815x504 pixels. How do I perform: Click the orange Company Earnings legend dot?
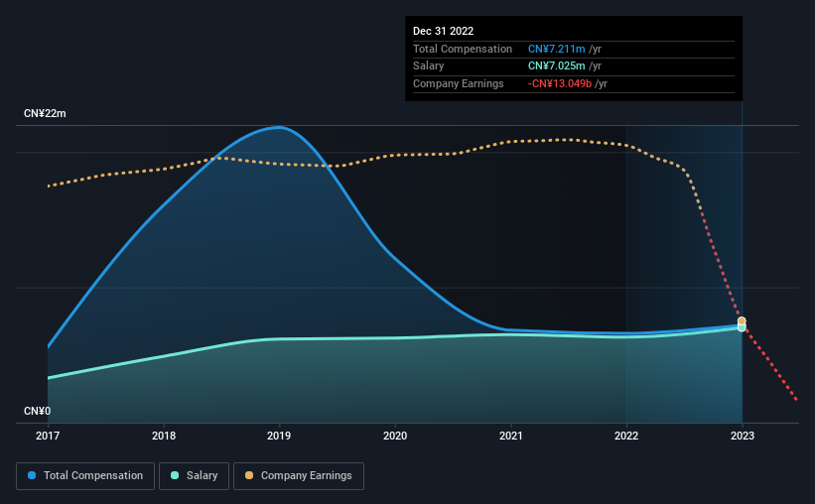point(249,475)
